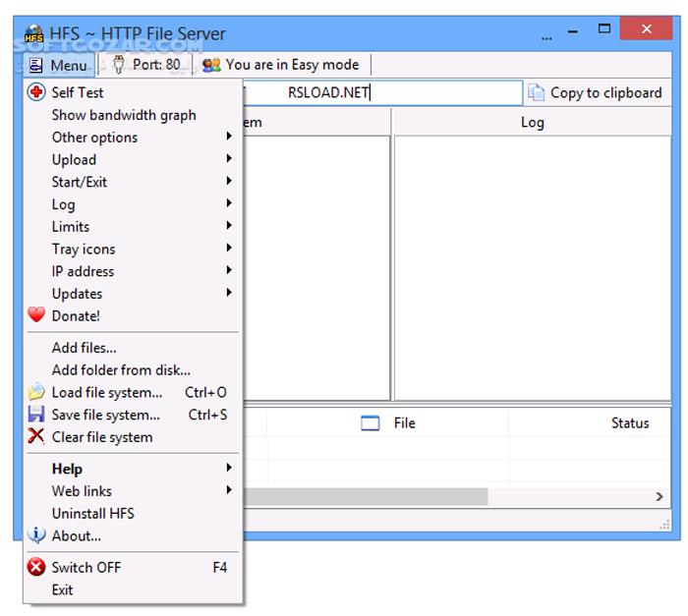Expand the Help submenu arrow
This screenshot has width=688, height=616.
click(x=229, y=468)
